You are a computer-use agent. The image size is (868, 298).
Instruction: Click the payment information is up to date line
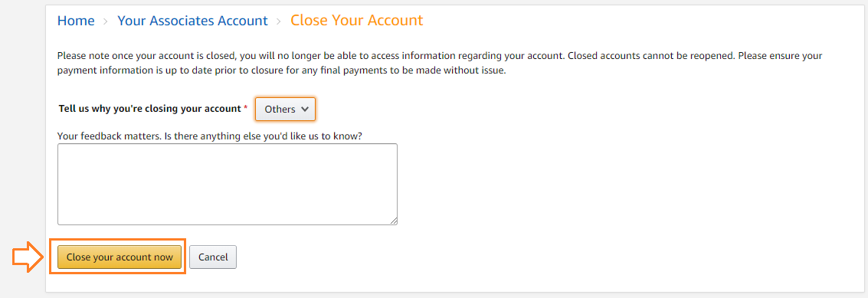(x=282, y=71)
